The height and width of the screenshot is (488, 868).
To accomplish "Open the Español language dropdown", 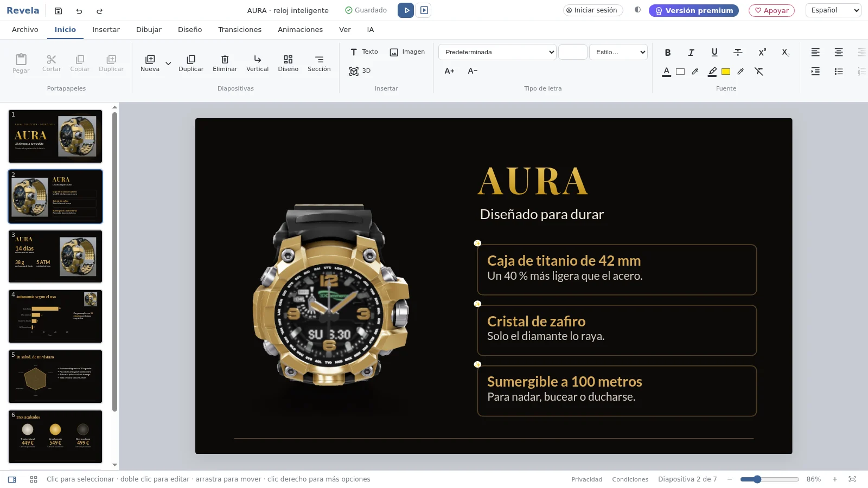I will [833, 10].
